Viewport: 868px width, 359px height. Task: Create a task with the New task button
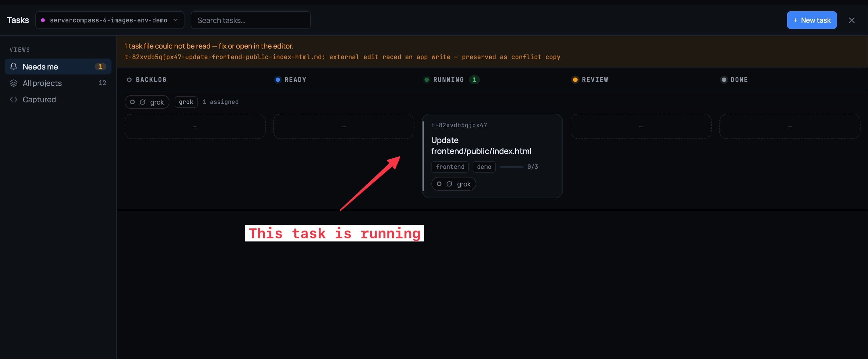[811, 20]
